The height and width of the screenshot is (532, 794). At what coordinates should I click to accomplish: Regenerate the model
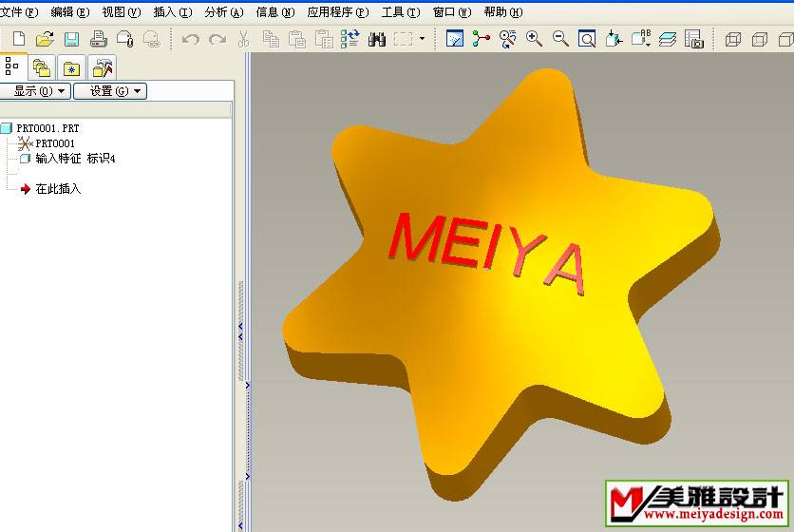(x=350, y=39)
